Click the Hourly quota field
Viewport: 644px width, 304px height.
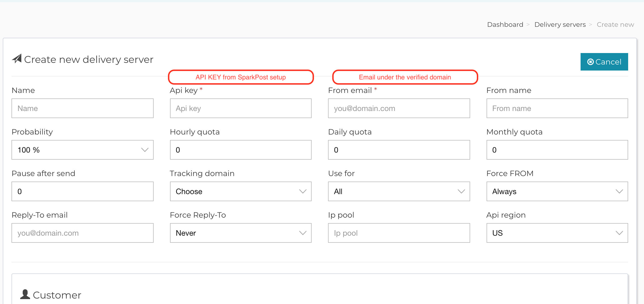pyautogui.click(x=241, y=150)
